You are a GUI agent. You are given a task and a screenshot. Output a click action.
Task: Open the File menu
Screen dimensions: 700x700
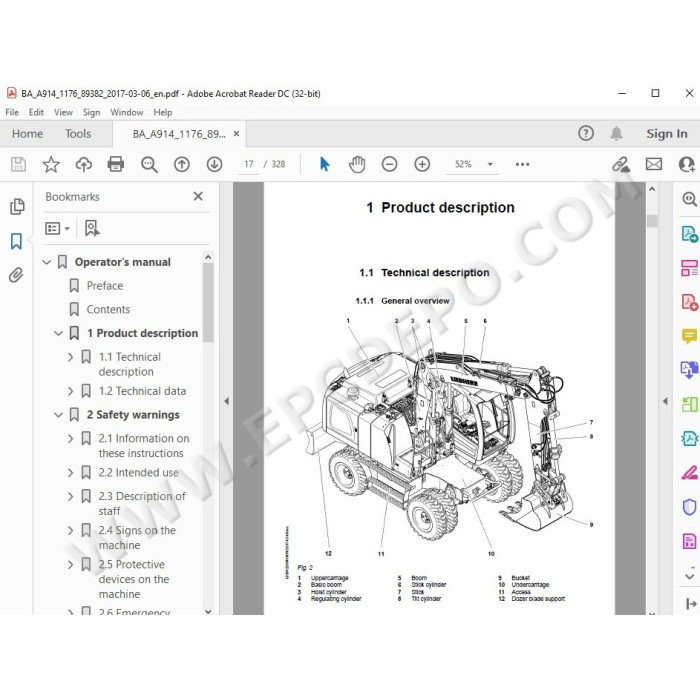(x=12, y=112)
